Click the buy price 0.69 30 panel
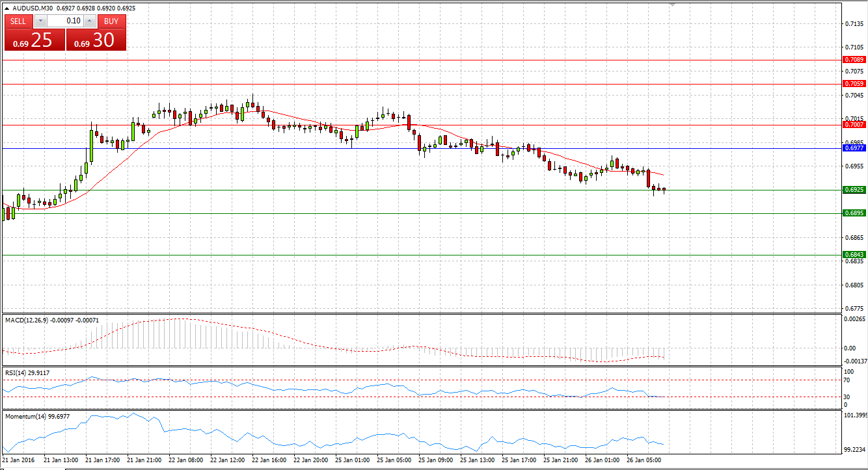The image size is (868, 470). coord(96,40)
